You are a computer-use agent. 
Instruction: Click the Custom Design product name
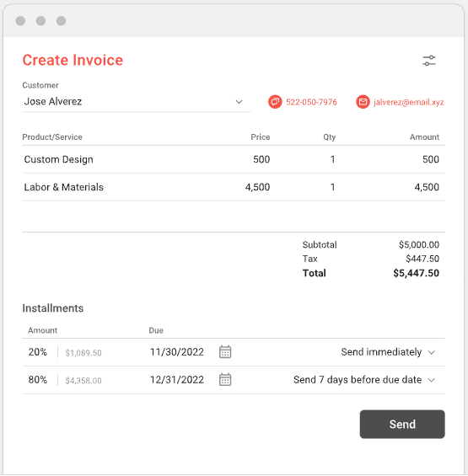[x=59, y=159]
